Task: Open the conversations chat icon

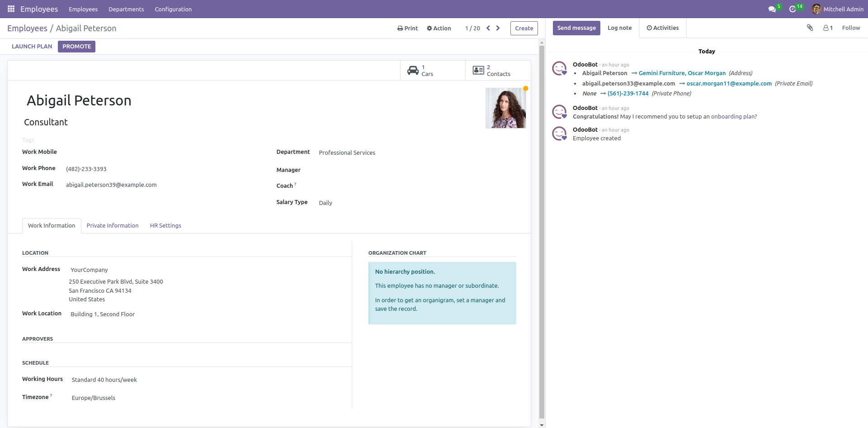Action: 772,9
